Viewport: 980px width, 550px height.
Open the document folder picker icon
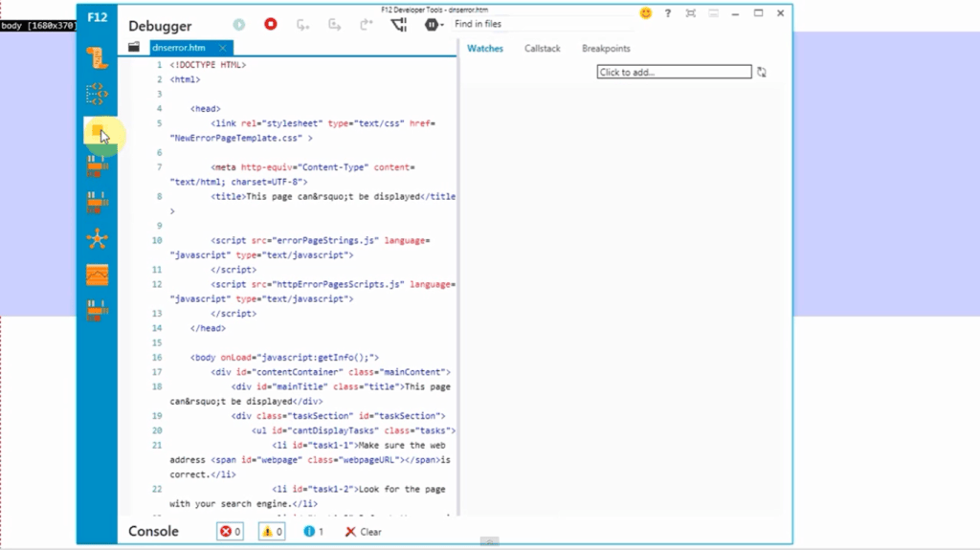(134, 48)
